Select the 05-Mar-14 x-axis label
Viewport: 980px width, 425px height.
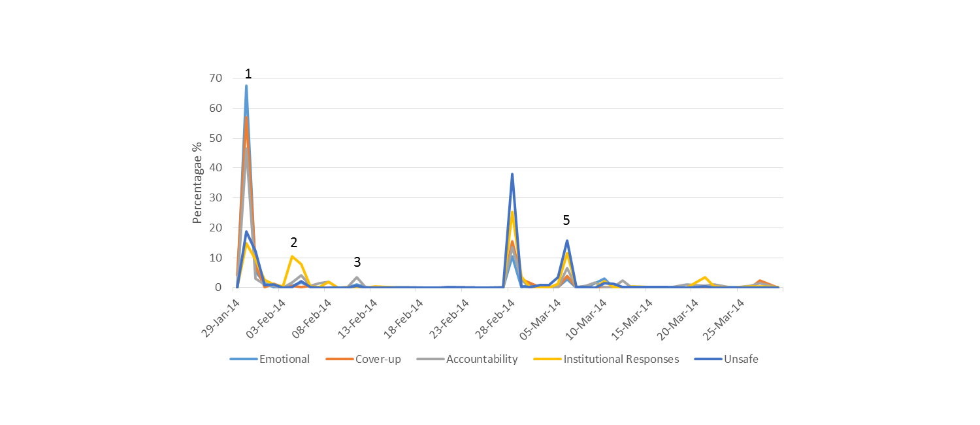[x=542, y=318]
